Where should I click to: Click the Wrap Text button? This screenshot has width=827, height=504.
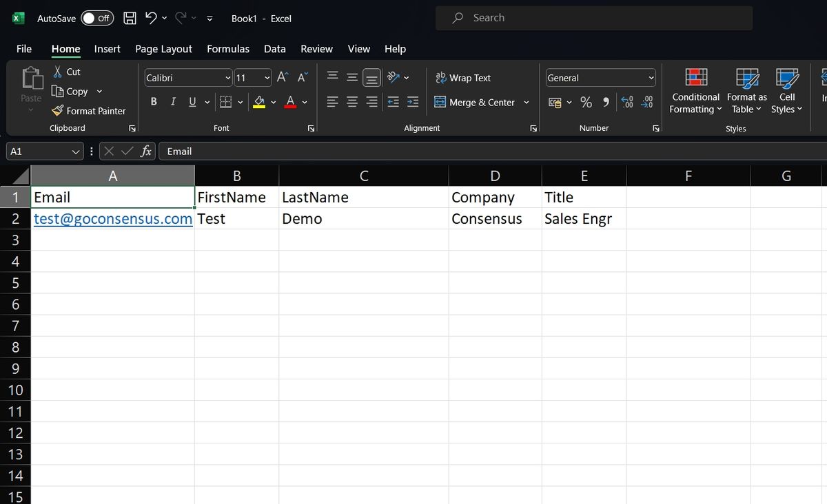pos(463,78)
